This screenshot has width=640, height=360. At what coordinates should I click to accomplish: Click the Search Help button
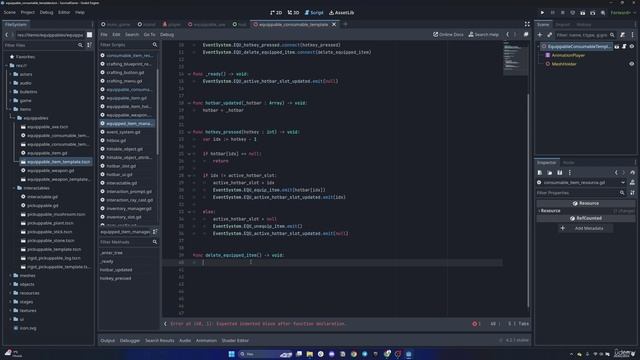pyautogui.click(x=484, y=35)
